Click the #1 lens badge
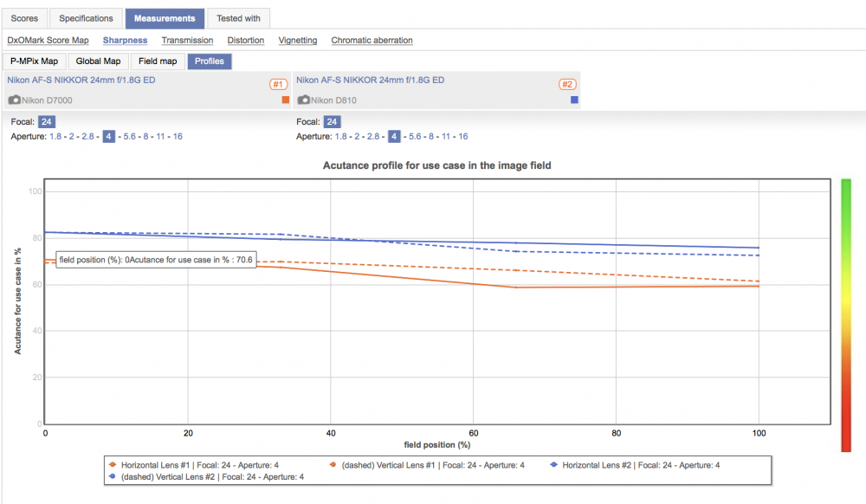The height and width of the screenshot is (504, 866). pyautogui.click(x=278, y=85)
